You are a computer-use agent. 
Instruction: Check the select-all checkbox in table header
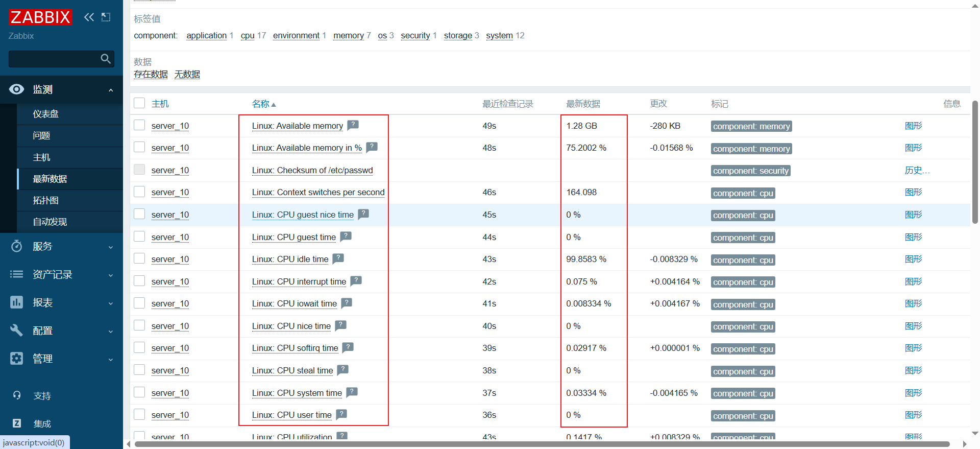[139, 103]
